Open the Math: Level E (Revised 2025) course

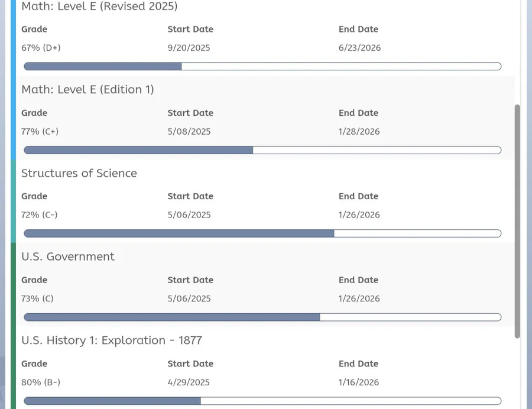point(99,7)
